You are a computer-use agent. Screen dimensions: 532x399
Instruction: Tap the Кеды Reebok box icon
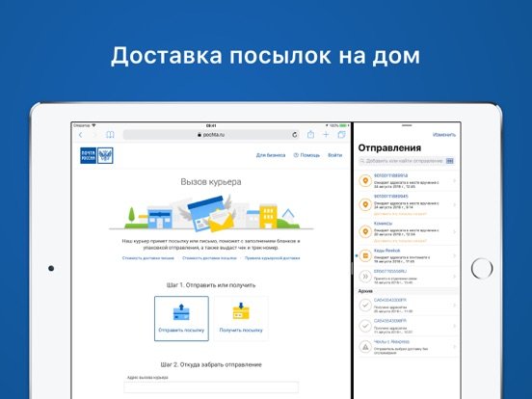point(365,255)
